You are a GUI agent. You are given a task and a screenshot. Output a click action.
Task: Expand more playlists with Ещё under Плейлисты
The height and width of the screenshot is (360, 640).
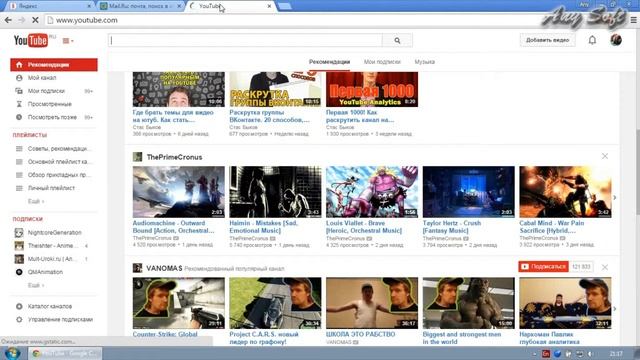[36, 201]
